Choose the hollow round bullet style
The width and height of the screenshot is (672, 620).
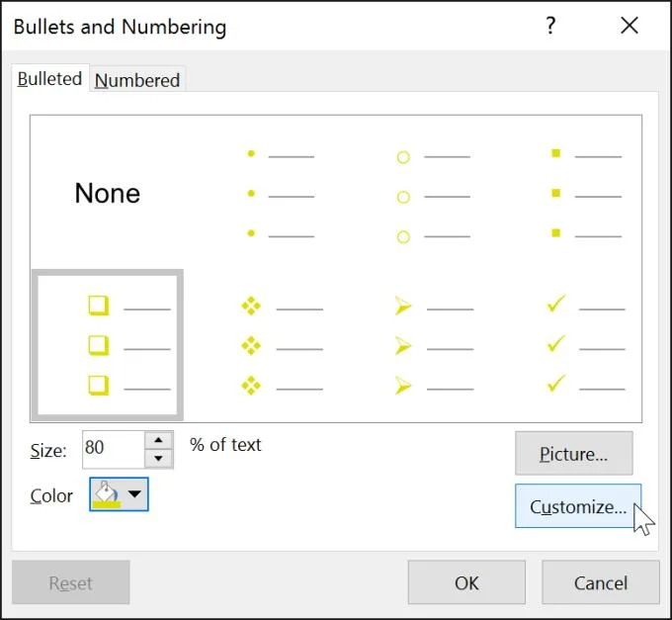412,193
